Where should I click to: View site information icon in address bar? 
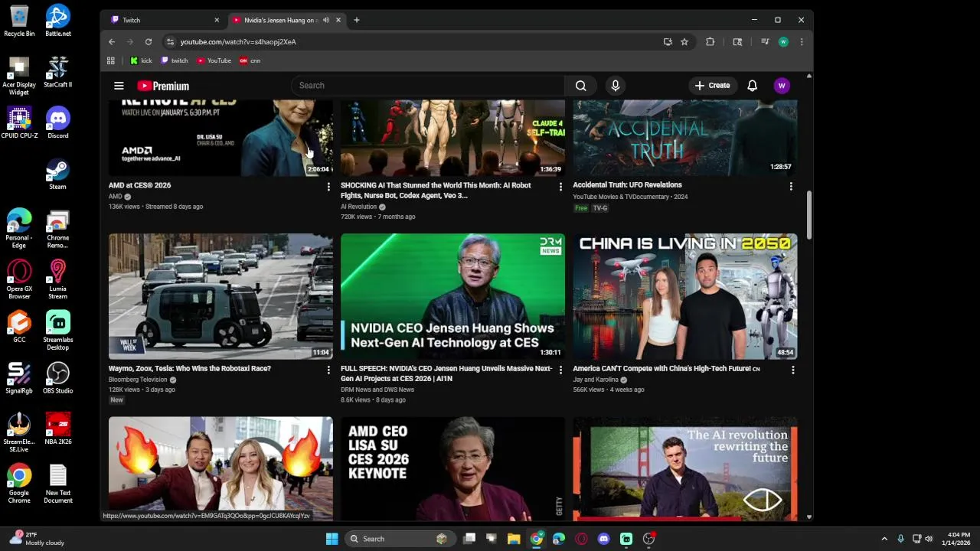pos(170,42)
